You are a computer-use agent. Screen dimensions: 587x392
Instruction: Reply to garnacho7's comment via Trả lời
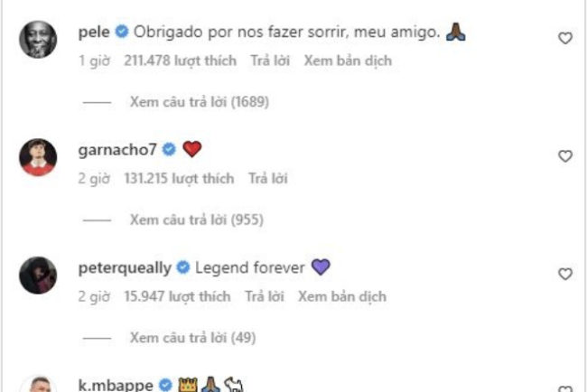pos(268,179)
